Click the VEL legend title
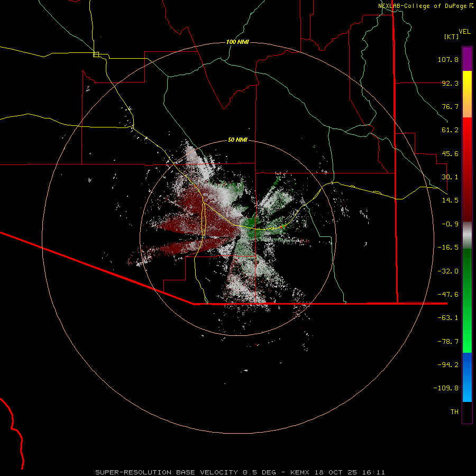The width and height of the screenshot is (476, 476). 464,32
